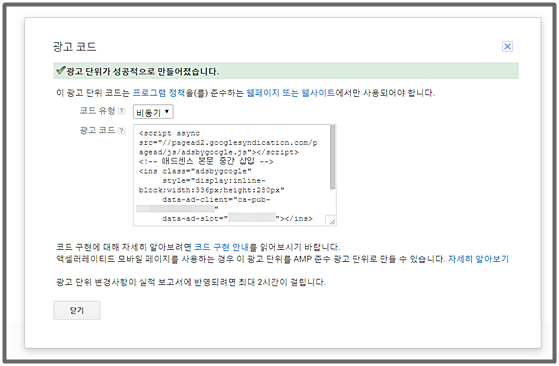This screenshot has height=366, width=559.
Task: Click the 애드센스 본문 중간 삽입 comment line
Action: pos(206,161)
